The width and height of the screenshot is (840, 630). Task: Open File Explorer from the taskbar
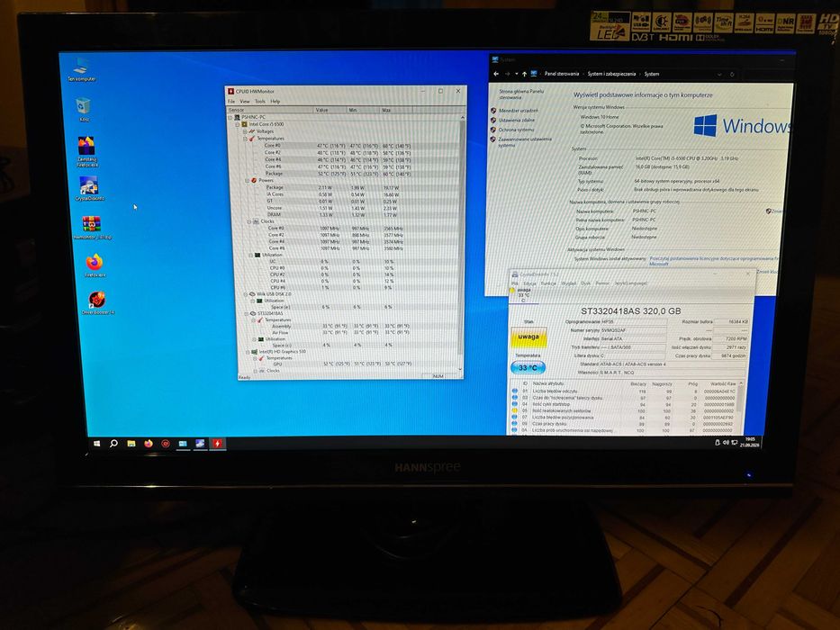coord(131,444)
